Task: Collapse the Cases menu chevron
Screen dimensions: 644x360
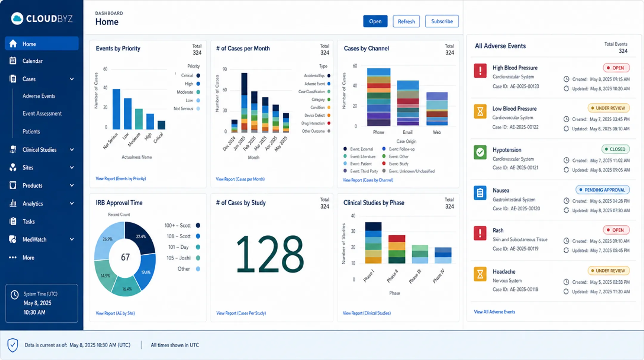Action: click(x=72, y=79)
